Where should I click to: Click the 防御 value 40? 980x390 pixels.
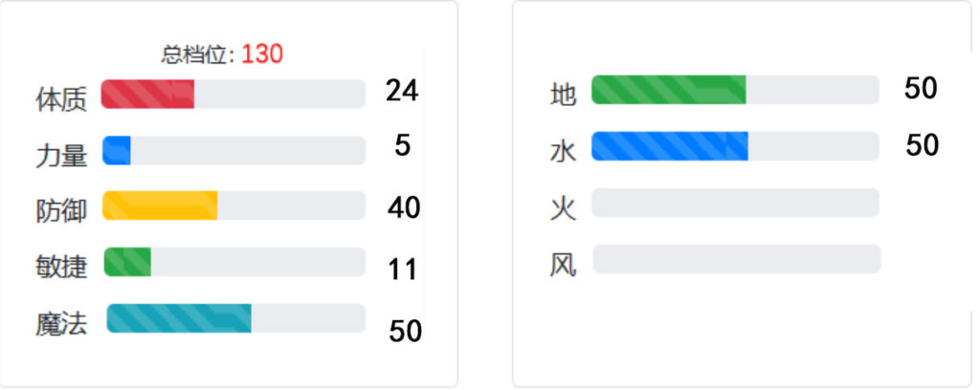click(404, 207)
